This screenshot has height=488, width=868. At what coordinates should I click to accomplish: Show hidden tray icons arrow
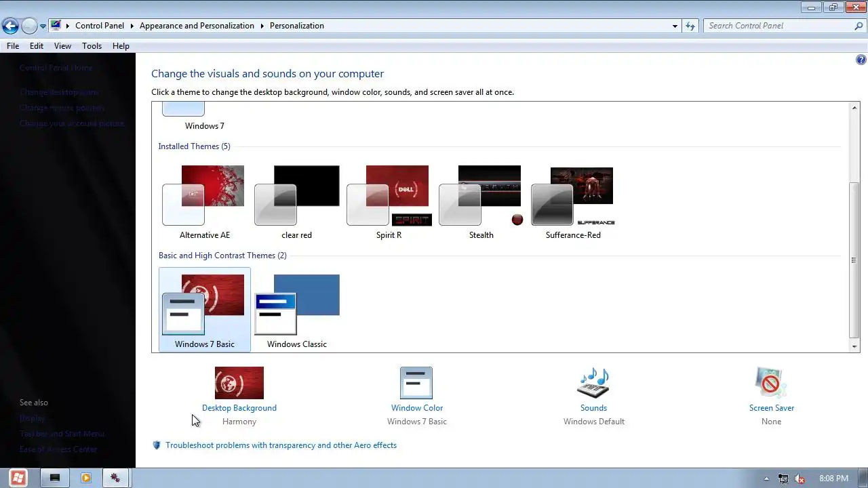(766, 479)
